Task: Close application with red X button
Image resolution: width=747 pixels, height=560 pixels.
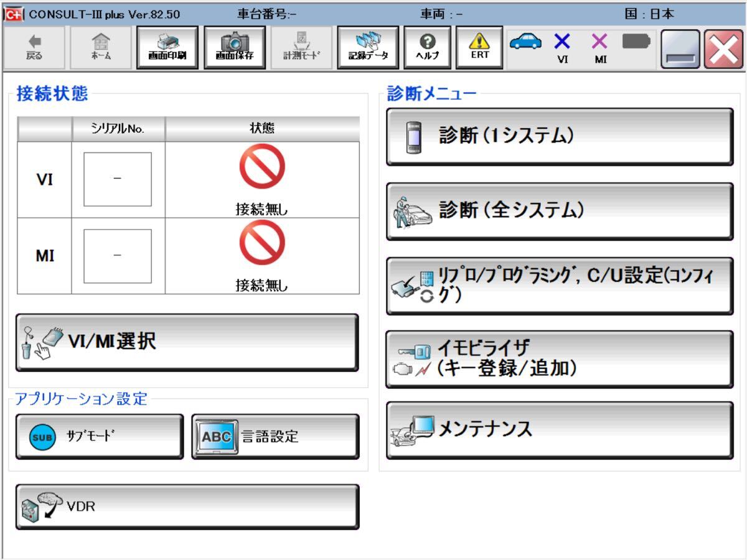Action: (723, 49)
